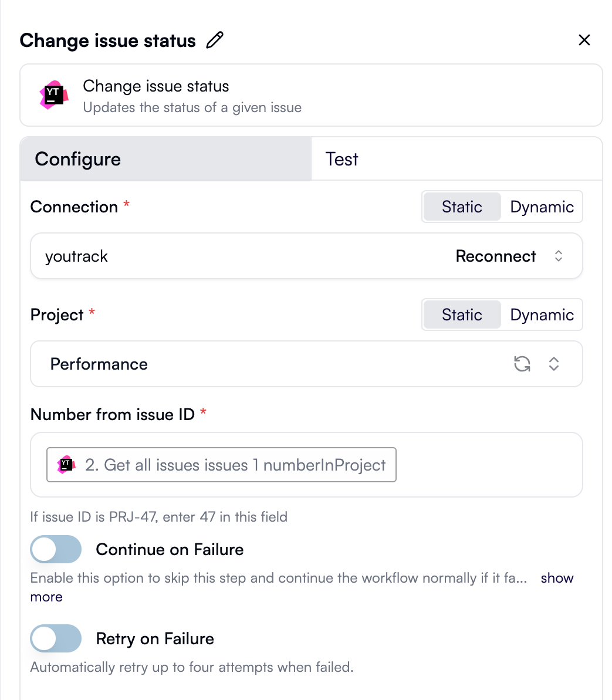Close the Change issue status panel
The height and width of the screenshot is (700, 612).
[x=584, y=40]
